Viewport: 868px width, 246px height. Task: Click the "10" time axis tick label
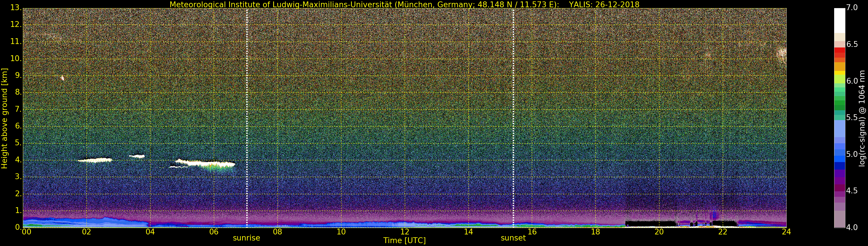pos(341,232)
